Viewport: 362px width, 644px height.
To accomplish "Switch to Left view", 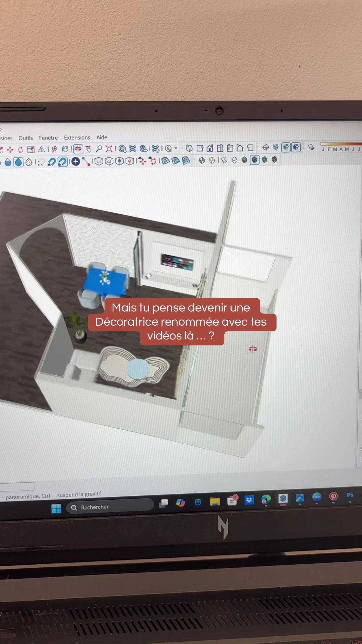I will 240,148.
